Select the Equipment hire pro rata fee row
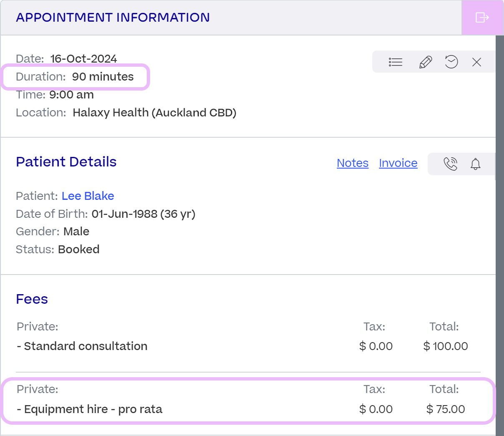Viewport: 504px width, 436px height. [248, 401]
